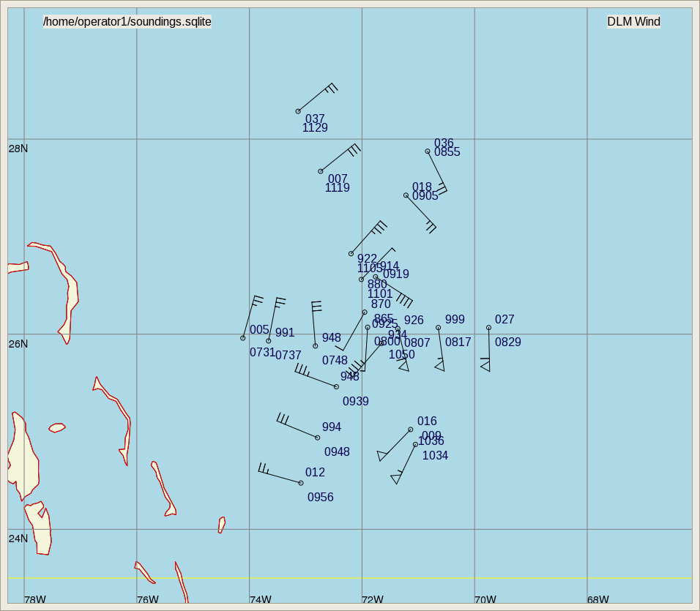Click station circle of sounding 037
The image size is (700, 611).
click(x=298, y=111)
